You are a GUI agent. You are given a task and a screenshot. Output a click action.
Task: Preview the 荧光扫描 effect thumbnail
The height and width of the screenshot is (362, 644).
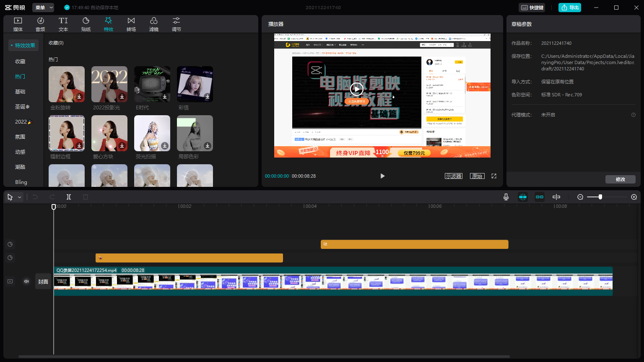click(x=152, y=133)
